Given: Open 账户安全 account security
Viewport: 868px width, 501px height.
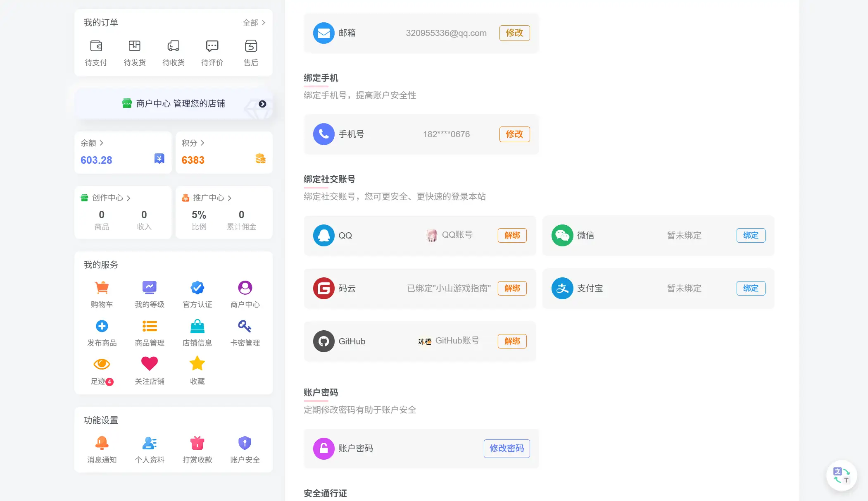Looking at the screenshot, I should click(245, 450).
